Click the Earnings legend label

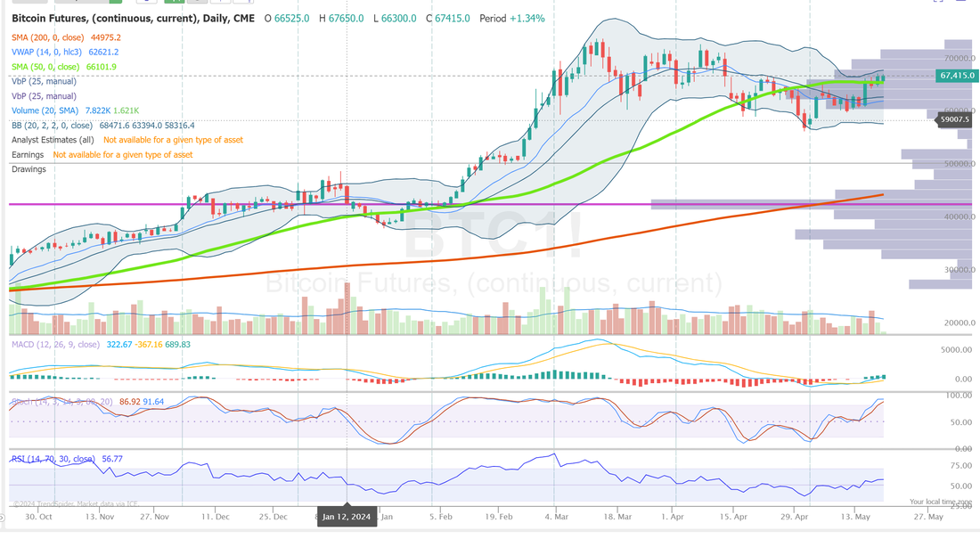[x=28, y=154]
